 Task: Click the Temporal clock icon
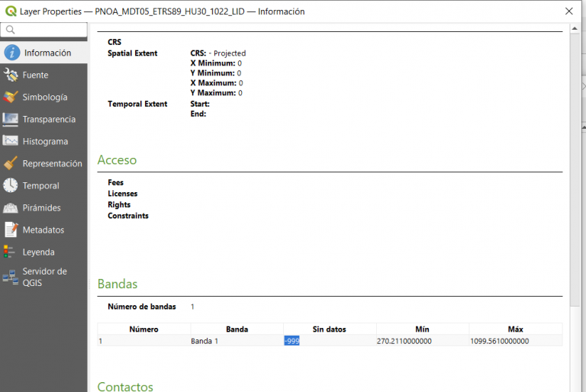pos(11,185)
